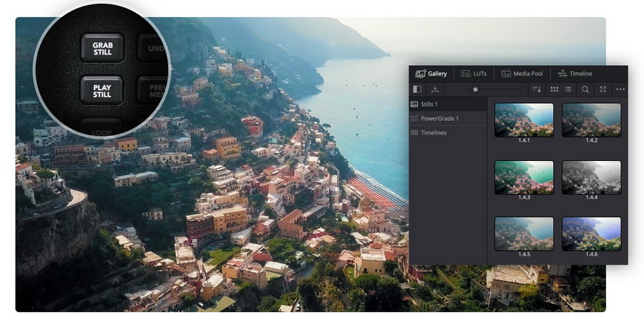Screen dimensions: 644x322
Task: Click the LUTs tab icon
Action: pyautogui.click(x=466, y=74)
